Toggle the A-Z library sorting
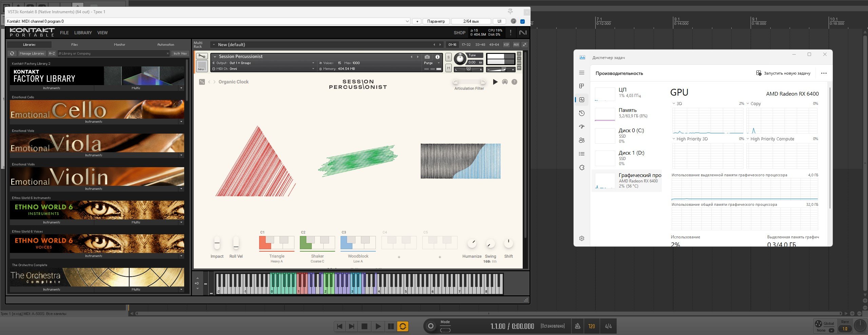This screenshot has width=868, height=335. (52, 53)
